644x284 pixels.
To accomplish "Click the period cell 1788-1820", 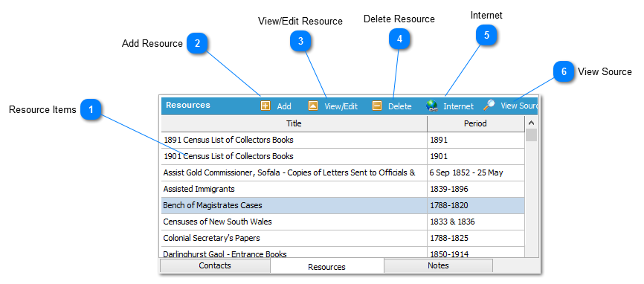I will point(476,205).
